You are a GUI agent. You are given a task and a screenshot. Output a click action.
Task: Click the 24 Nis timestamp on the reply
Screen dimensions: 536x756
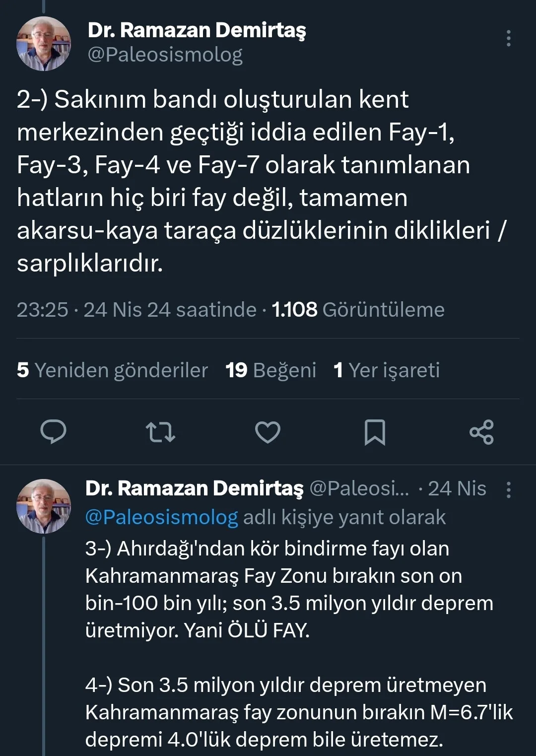pos(457,489)
